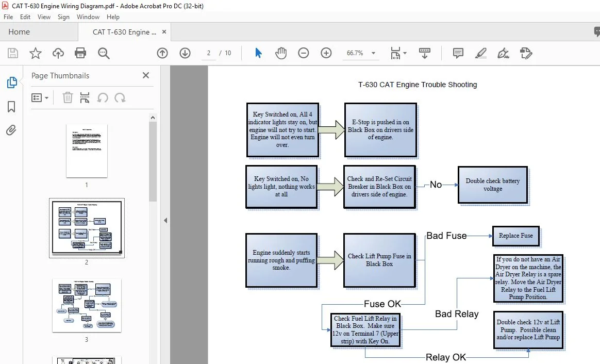Open the Edit menu

click(25, 17)
